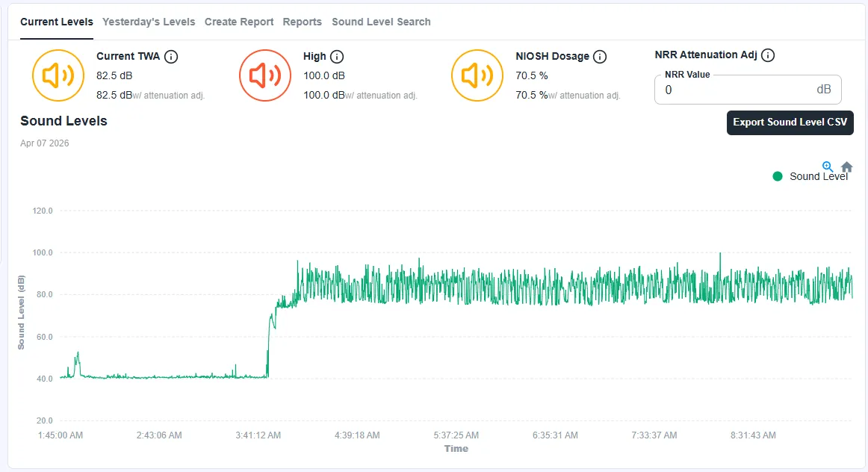Click the NIOSH Dosage speaker icon
The width and height of the screenshot is (868, 472).
477,75
